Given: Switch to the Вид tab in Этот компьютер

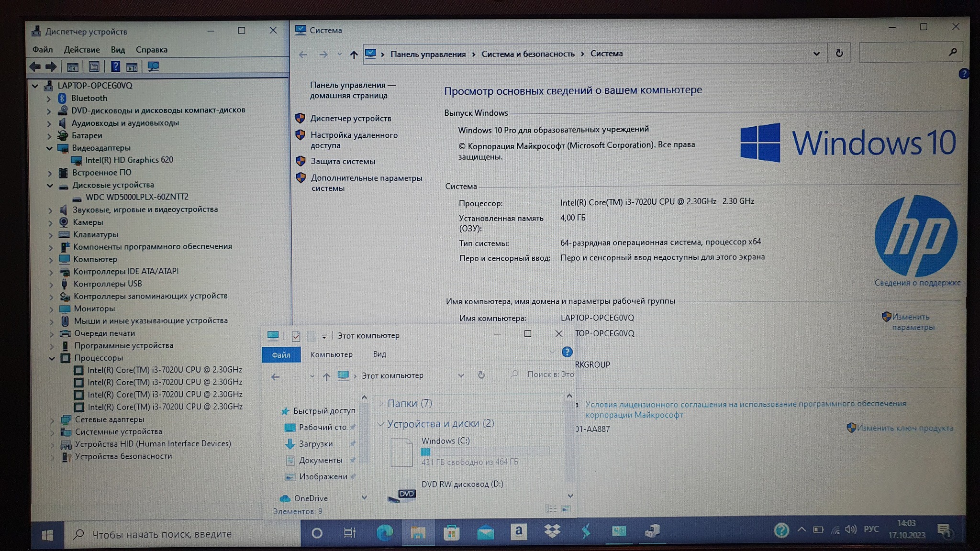Looking at the screenshot, I should pos(379,354).
